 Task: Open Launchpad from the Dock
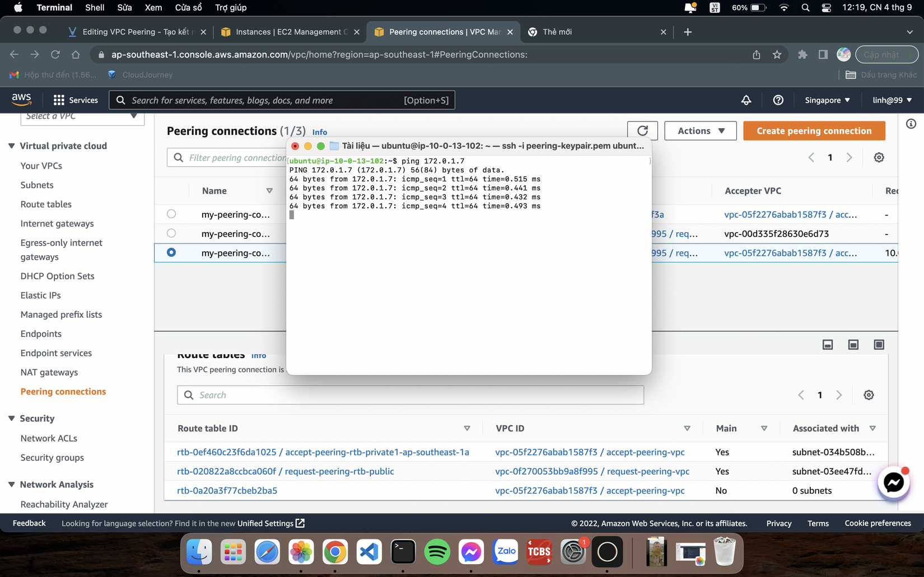click(x=233, y=552)
